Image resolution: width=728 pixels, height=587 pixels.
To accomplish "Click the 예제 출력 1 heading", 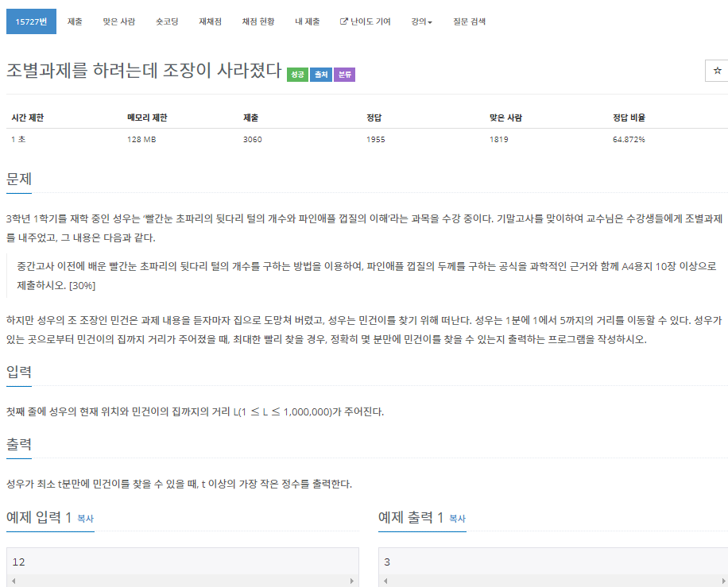I will point(411,517).
